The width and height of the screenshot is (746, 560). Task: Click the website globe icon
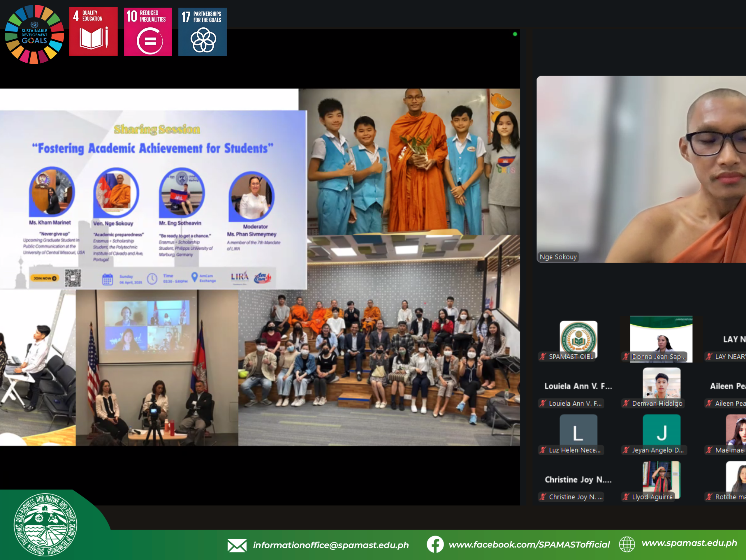pyautogui.click(x=627, y=544)
